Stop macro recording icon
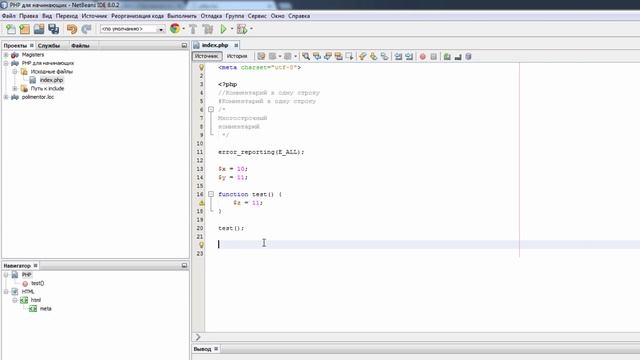The height and width of the screenshot is (360, 640). pyautogui.click(x=433, y=56)
